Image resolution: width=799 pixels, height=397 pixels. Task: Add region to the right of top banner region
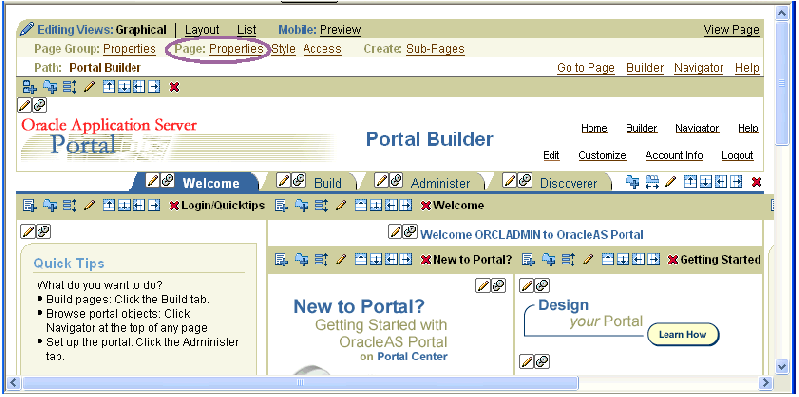(155, 87)
